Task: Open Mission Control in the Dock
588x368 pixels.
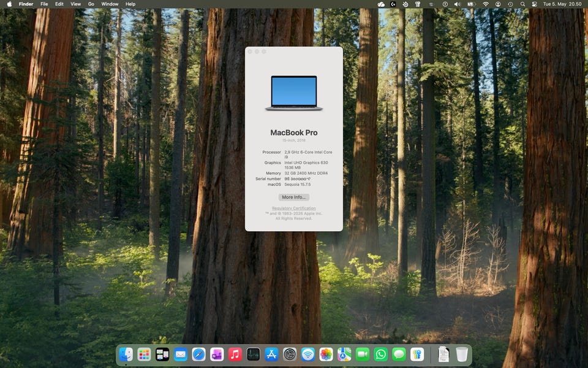Action: point(162,354)
